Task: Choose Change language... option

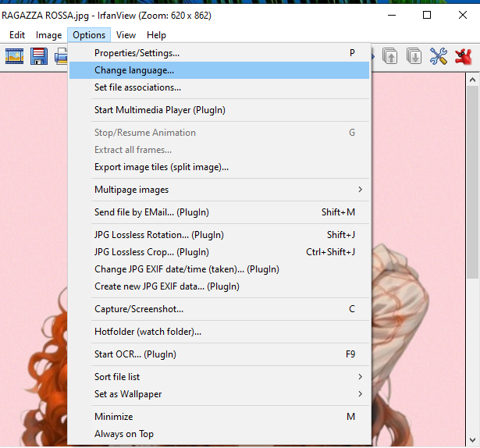Action: point(219,70)
